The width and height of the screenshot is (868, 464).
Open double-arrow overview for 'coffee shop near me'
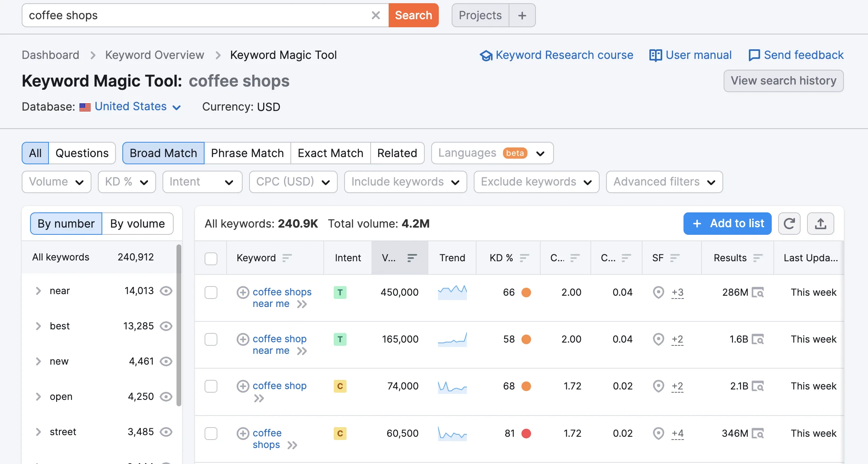click(302, 351)
